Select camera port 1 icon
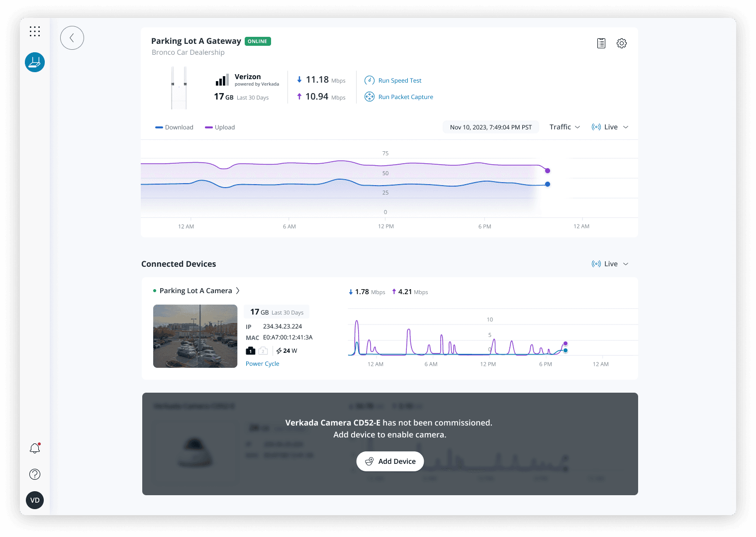756x537 pixels. coord(251,351)
